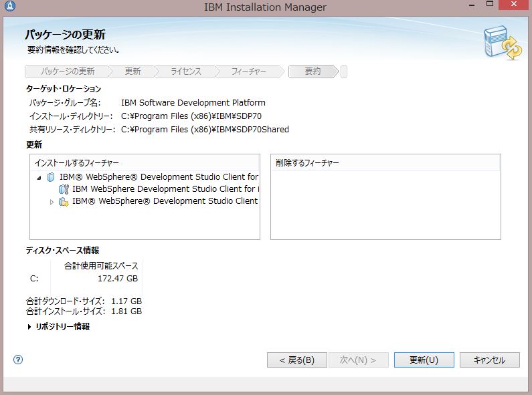Click the 172.47 GB free space value
The image size is (532, 395).
(118, 279)
